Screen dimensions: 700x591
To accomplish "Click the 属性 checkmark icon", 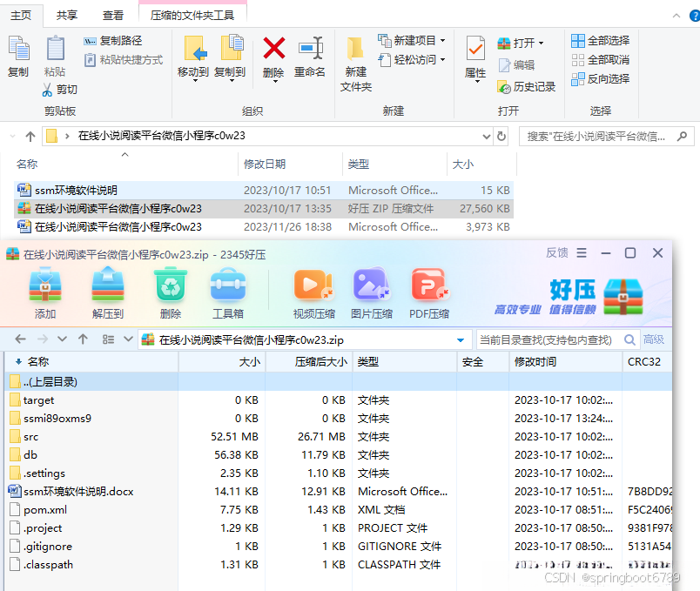I will tap(475, 48).
